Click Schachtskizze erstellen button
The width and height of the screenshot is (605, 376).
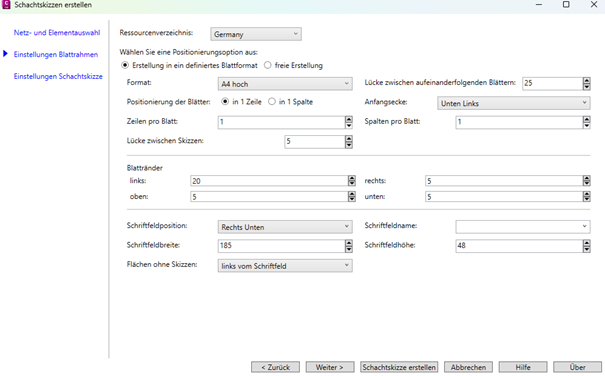399,367
